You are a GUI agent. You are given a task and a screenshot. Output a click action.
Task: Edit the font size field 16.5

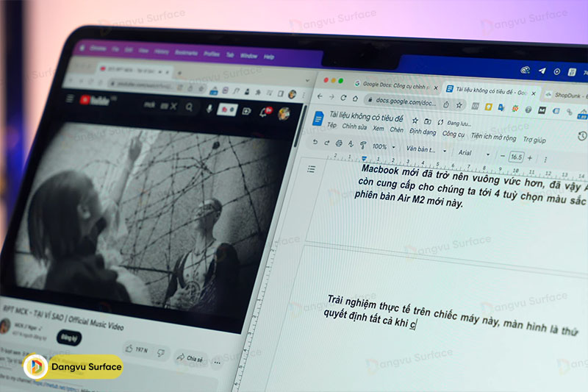(x=516, y=157)
